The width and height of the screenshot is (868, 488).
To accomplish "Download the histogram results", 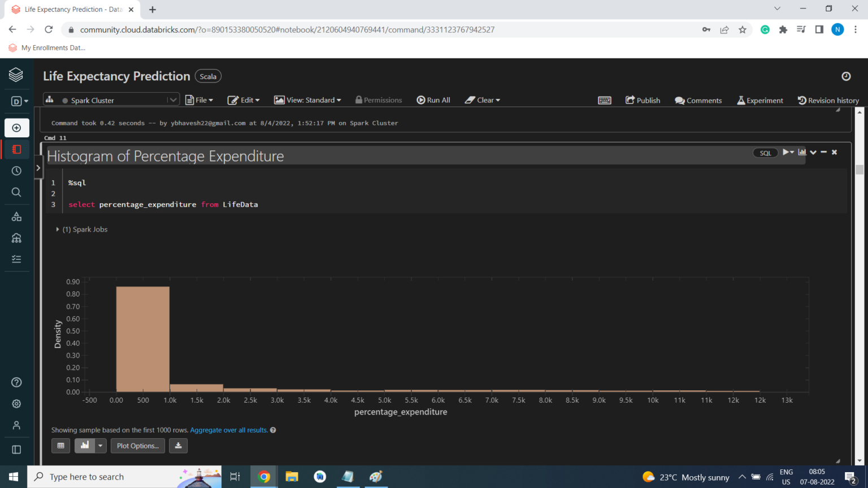I will click(178, 446).
